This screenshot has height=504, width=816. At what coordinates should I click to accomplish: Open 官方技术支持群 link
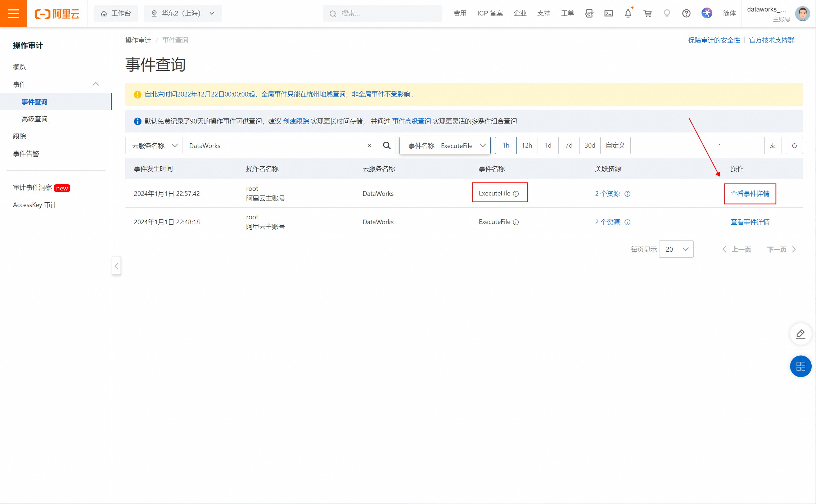(772, 40)
